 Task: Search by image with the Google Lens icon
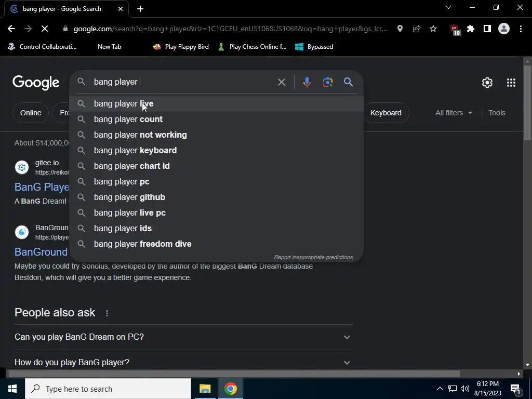point(328,82)
